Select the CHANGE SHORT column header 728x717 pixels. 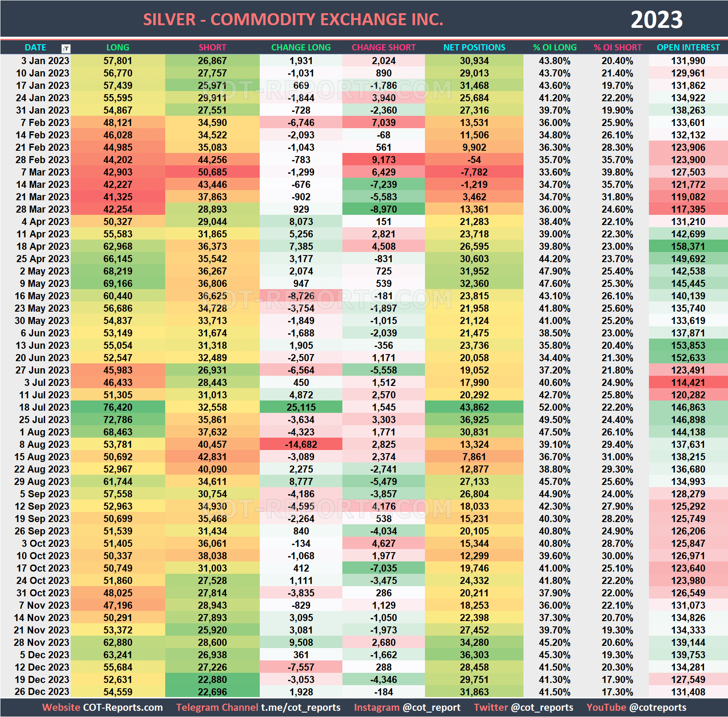(383, 47)
